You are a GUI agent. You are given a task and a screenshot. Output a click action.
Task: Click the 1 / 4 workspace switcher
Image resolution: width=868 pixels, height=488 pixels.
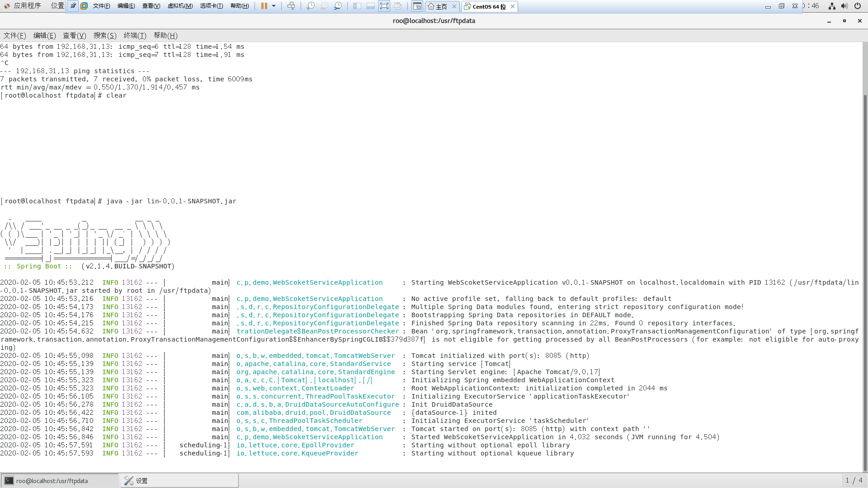click(854, 480)
